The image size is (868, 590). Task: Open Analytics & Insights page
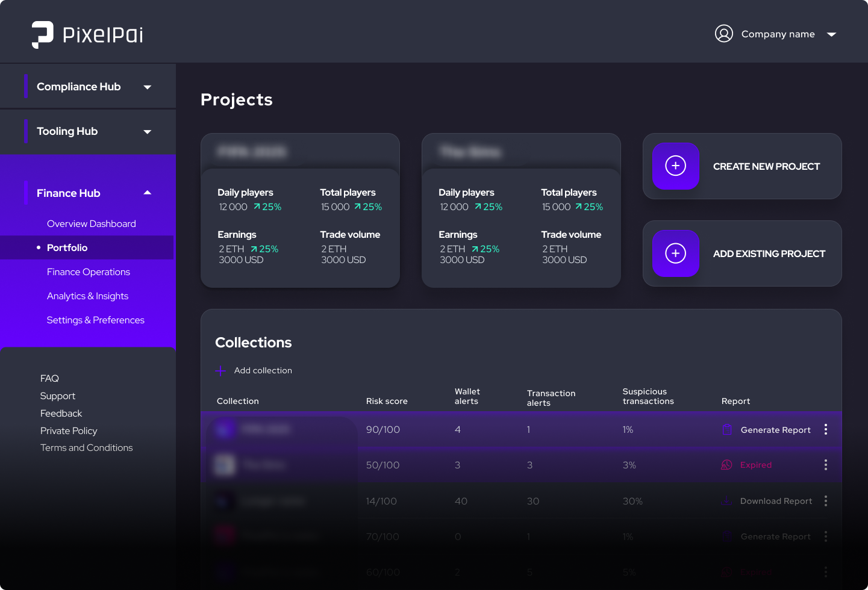click(88, 296)
